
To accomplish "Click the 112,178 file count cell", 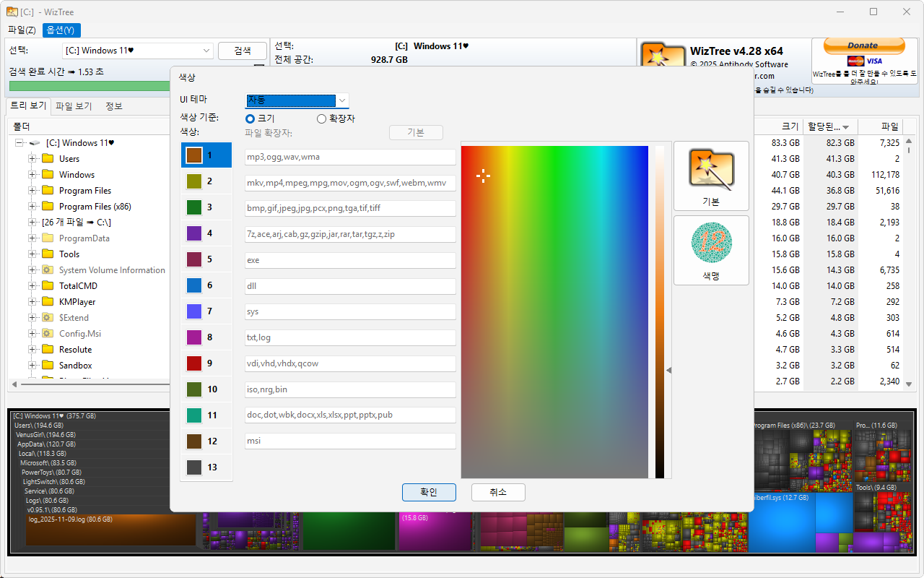I will 884,175.
